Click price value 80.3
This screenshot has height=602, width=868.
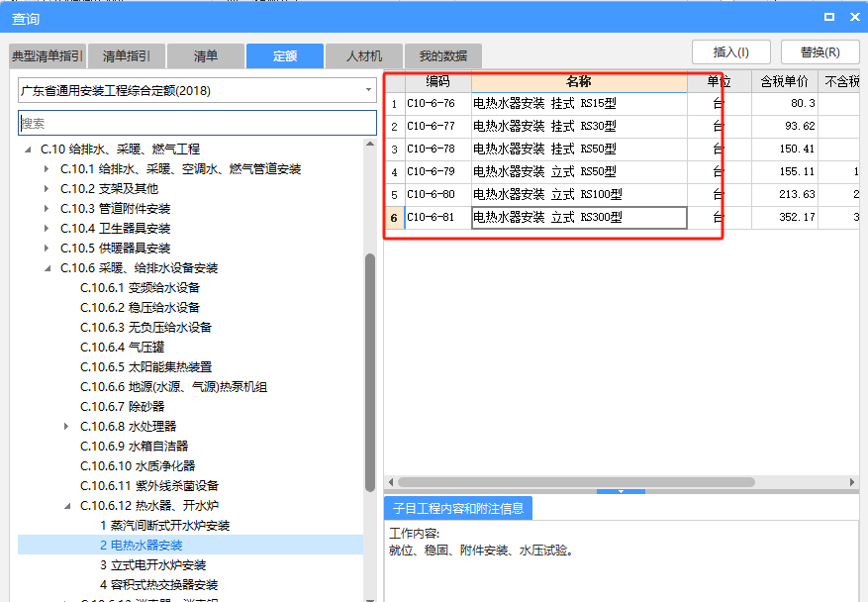click(803, 104)
